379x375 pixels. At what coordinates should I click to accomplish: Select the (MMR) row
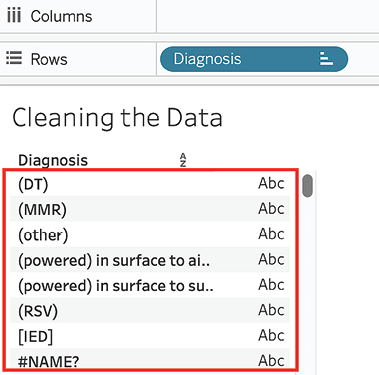(x=150, y=209)
